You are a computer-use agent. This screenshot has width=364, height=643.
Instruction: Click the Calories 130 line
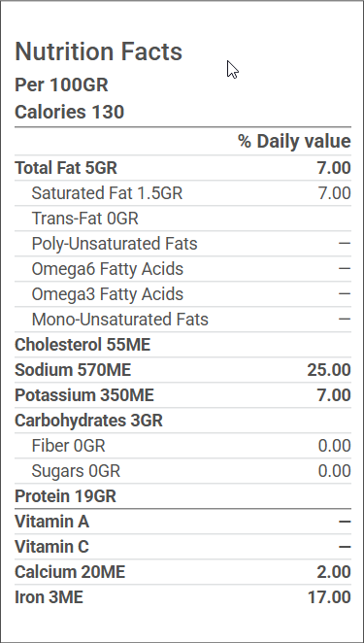coord(69,112)
